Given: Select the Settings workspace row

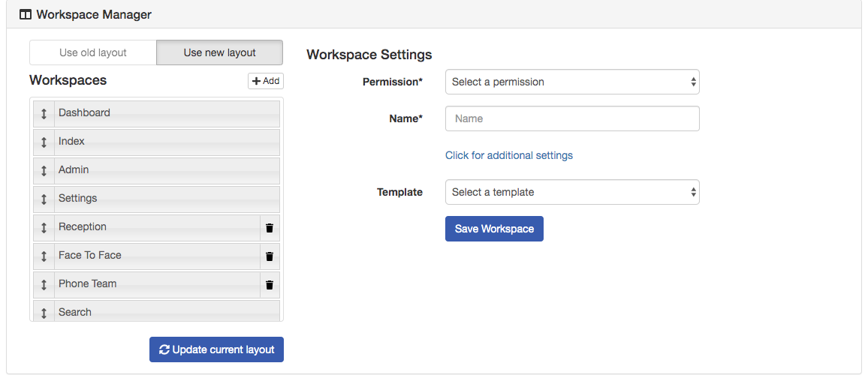Looking at the screenshot, I should click(x=157, y=199).
